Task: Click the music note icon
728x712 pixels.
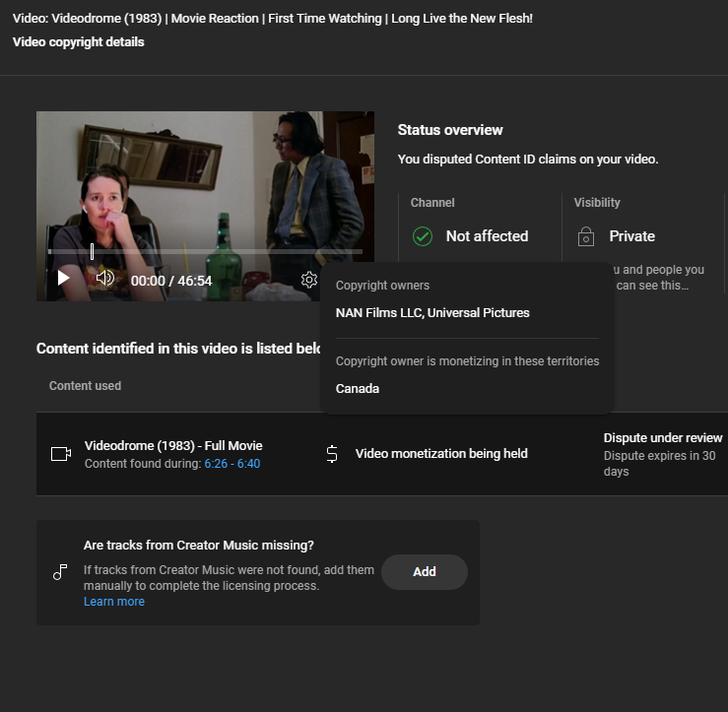Action: point(60,572)
